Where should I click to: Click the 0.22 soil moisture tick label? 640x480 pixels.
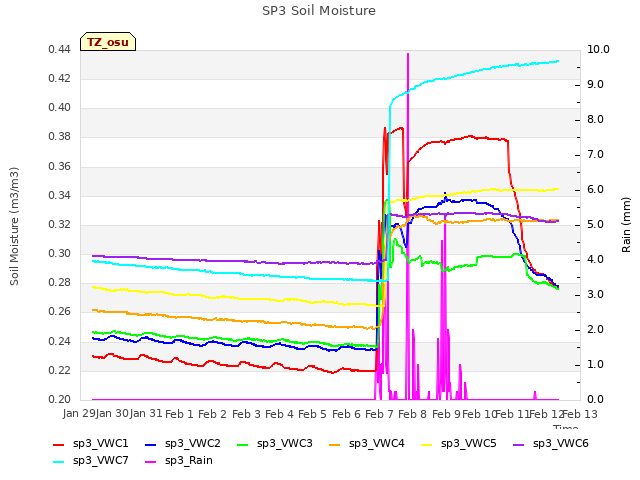click(59, 371)
